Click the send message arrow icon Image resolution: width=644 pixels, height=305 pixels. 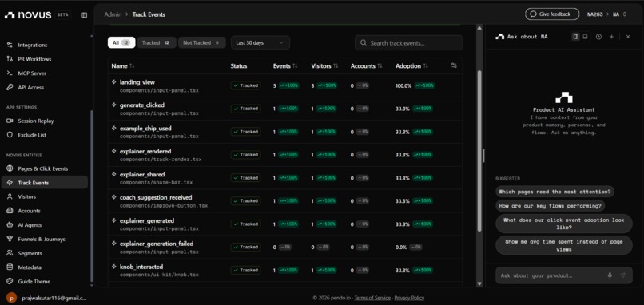tap(623, 275)
